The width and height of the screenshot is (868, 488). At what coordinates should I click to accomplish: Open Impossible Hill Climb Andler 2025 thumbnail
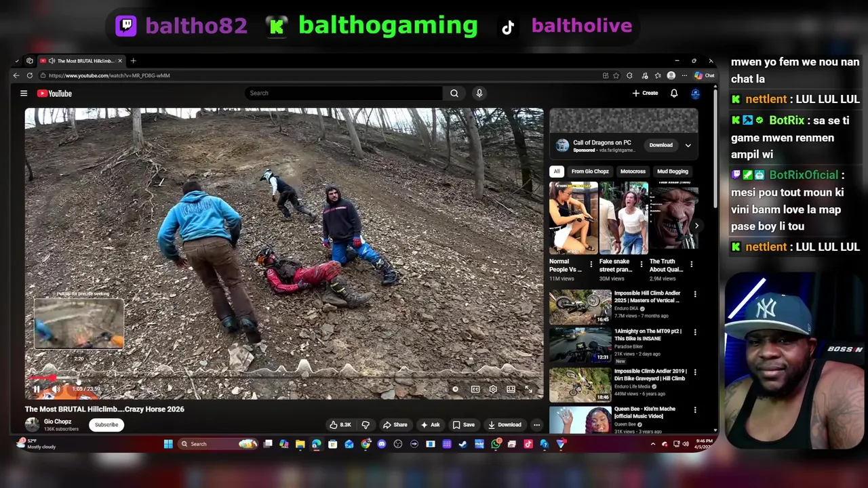click(580, 307)
